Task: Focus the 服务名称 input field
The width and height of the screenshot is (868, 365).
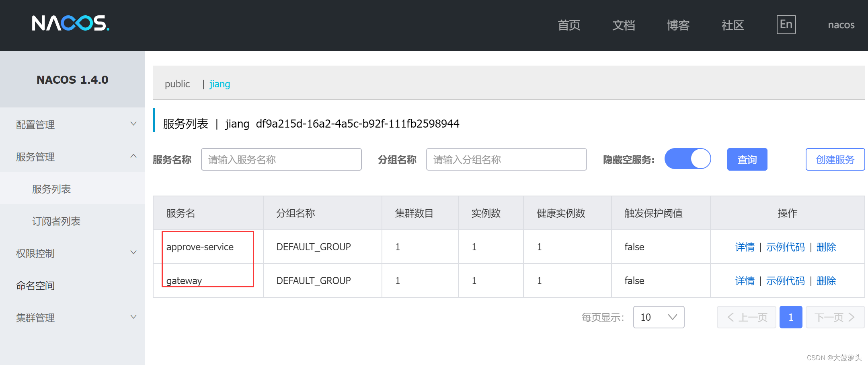Action: coord(281,159)
